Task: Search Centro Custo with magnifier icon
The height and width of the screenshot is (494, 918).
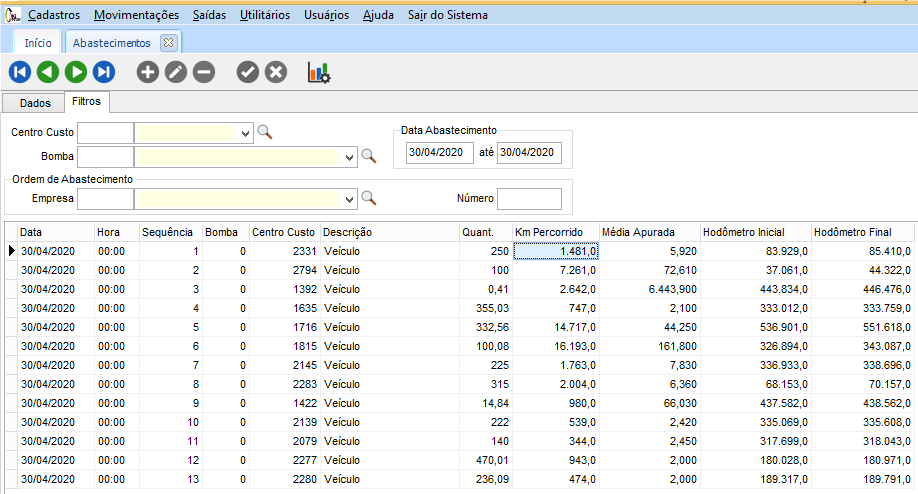Action: [x=265, y=132]
